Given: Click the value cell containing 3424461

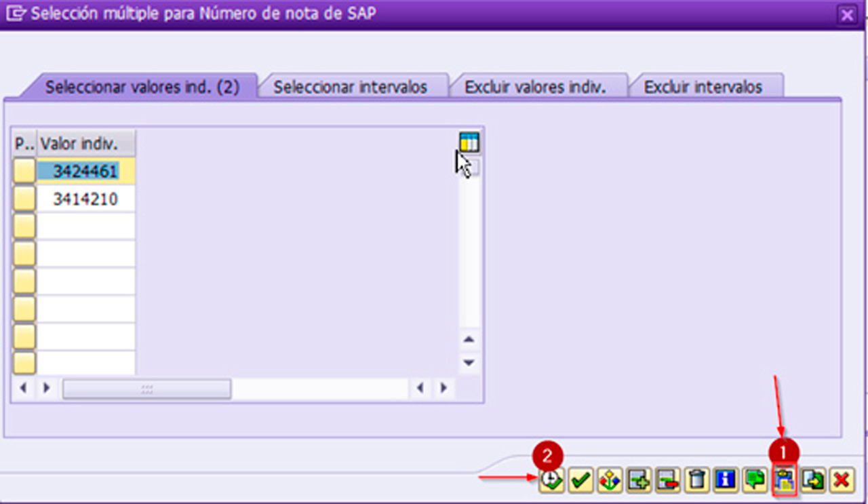Looking at the screenshot, I should (85, 171).
